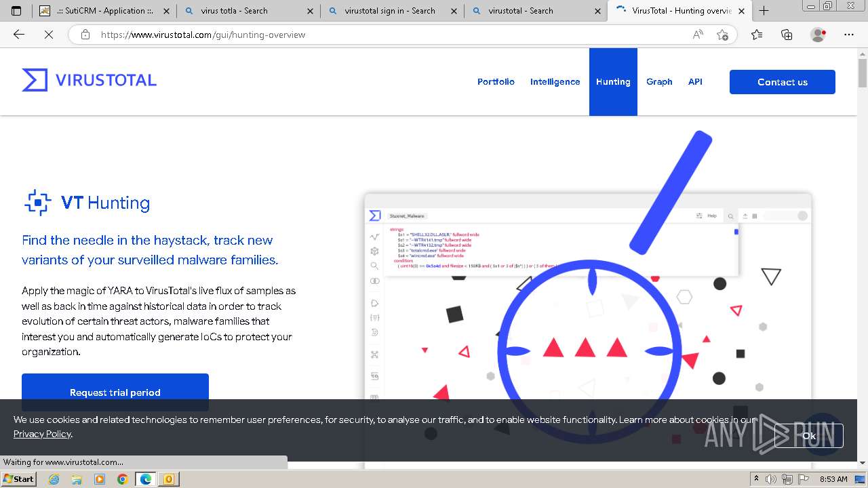
Task: Launch Internet Explorer from the taskbar
Action: [x=54, y=479]
